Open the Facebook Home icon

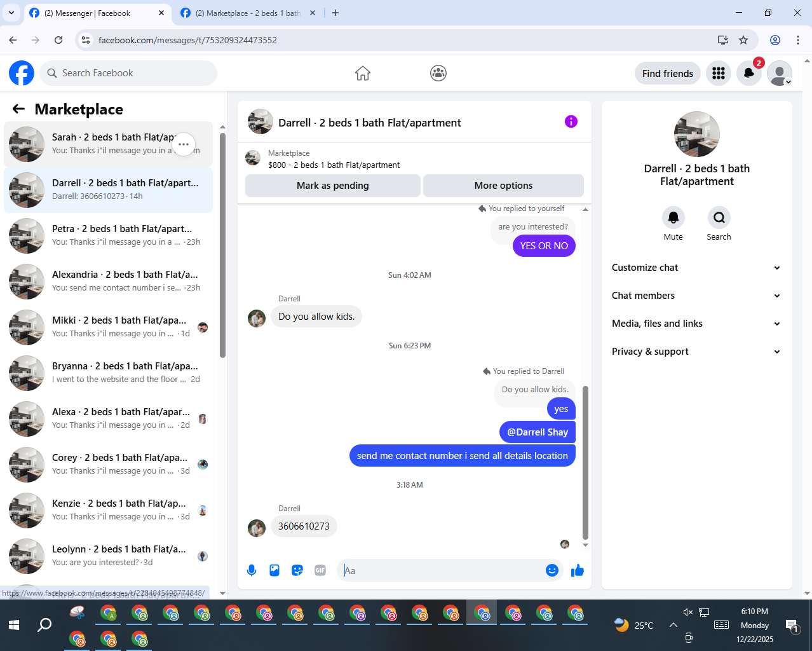coord(363,73)
